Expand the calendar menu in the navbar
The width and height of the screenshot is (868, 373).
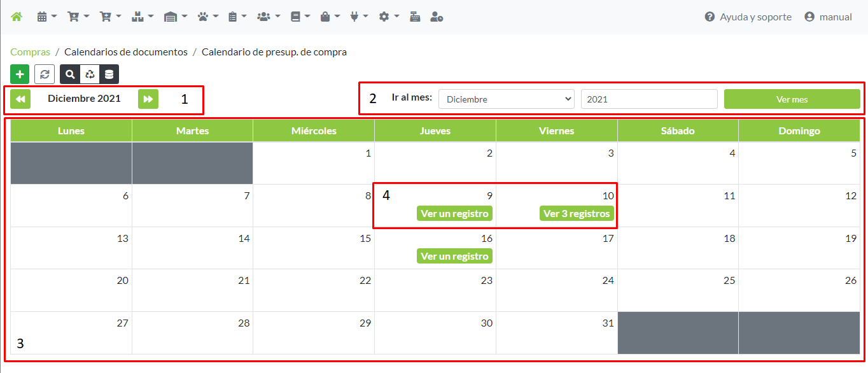click(x=46, y=17)
